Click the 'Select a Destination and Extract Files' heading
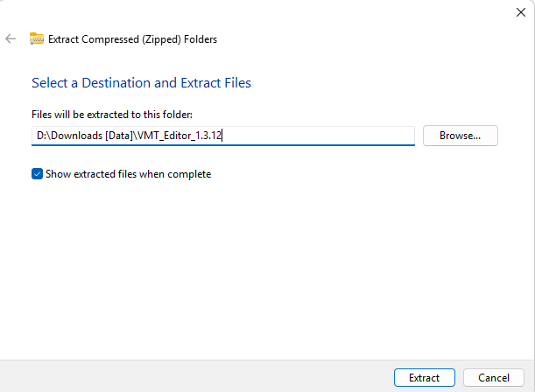 tap(141, 83)
